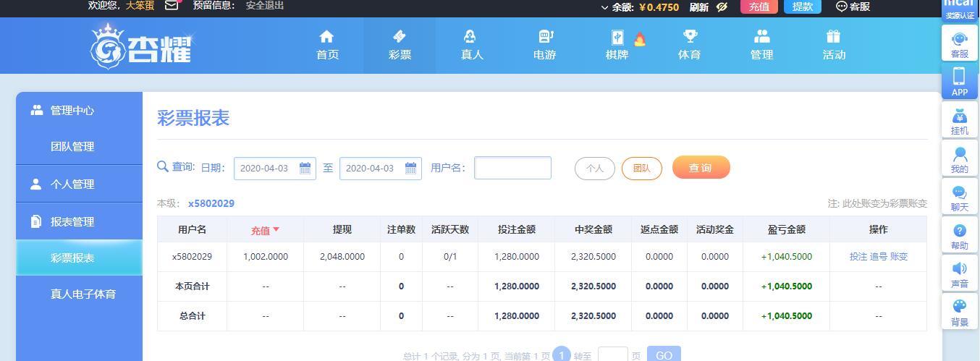
Task: Click the 用户名 username input box
Action: [x=512, y=168]
